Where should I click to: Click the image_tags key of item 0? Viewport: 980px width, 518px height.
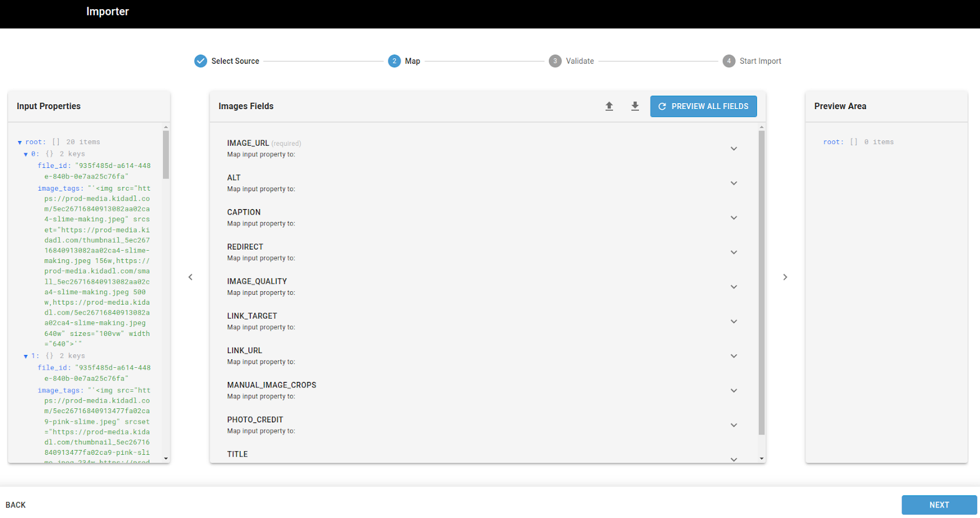click(61, 189)
